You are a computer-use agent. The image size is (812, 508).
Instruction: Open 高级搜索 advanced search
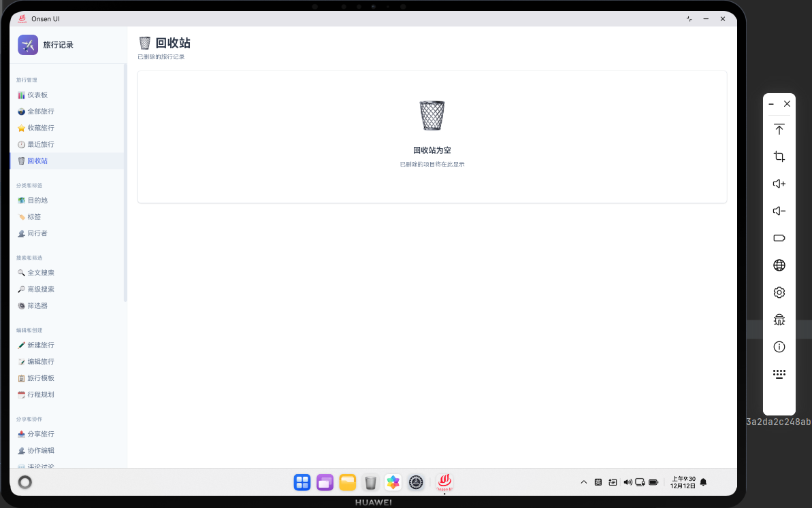[39, 288]
